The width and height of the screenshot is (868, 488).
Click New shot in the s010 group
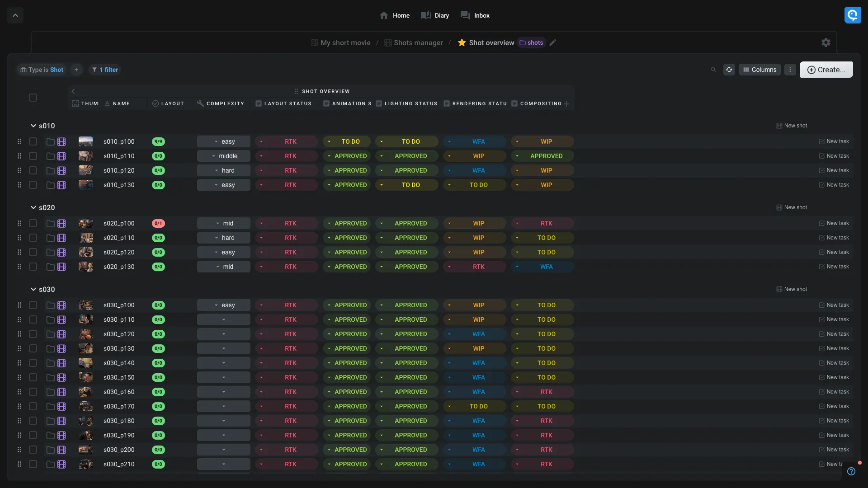pyautogui.click(x=792, y=126)
